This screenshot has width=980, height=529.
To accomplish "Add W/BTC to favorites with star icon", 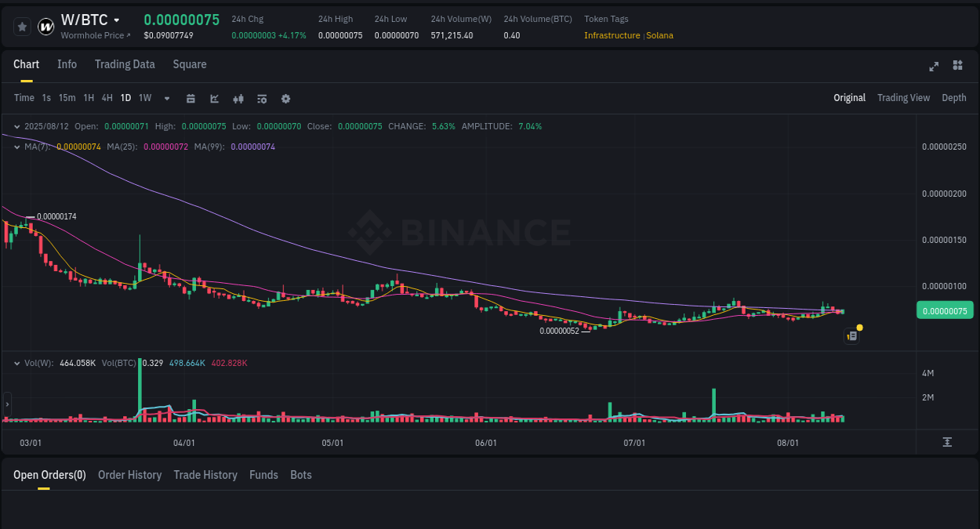I will pyautogui.click(x=22, y=27).
